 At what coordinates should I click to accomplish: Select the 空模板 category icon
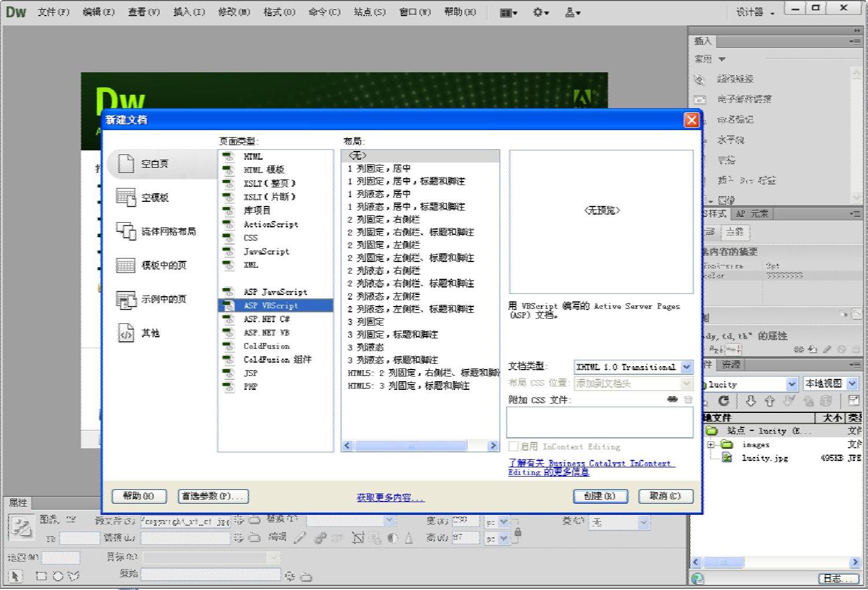(126, 197)
